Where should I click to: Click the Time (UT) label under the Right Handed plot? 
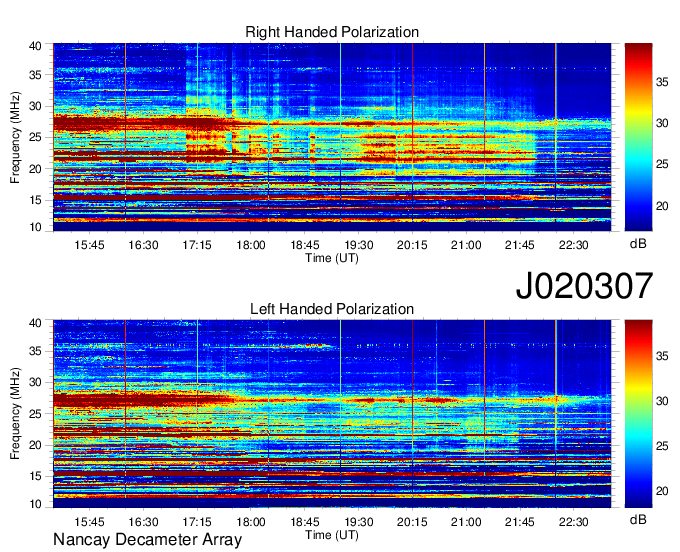coord(332,258)
